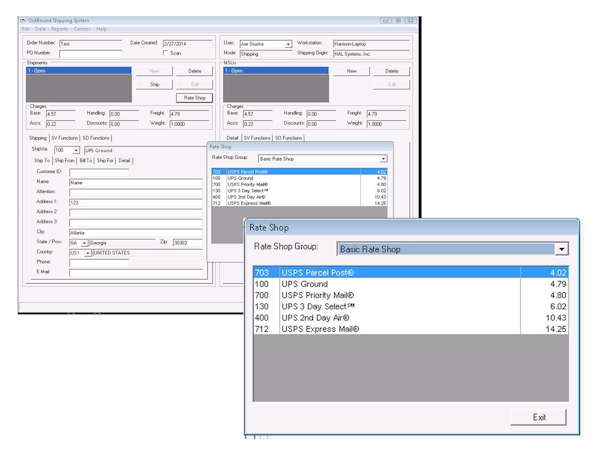
Task: Expand the ShipVia code dropdown
Action: (x=76, y=150)
